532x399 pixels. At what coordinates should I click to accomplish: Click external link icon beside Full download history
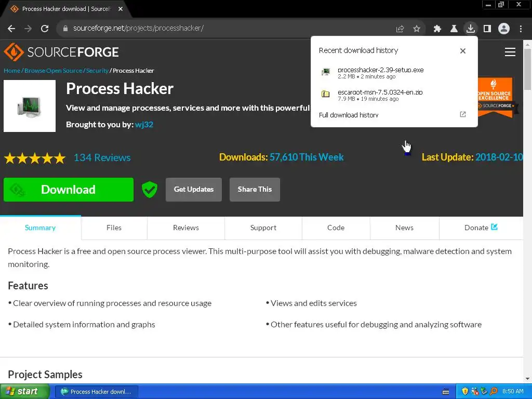(463, 114)
